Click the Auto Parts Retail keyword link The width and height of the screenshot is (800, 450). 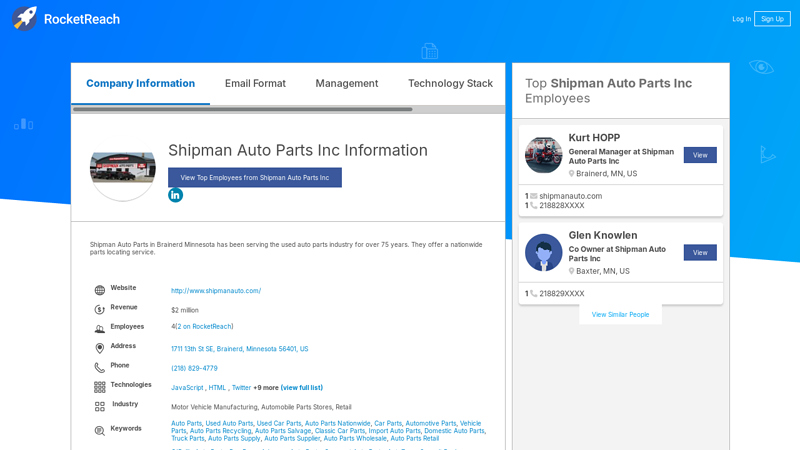(414, 438)
